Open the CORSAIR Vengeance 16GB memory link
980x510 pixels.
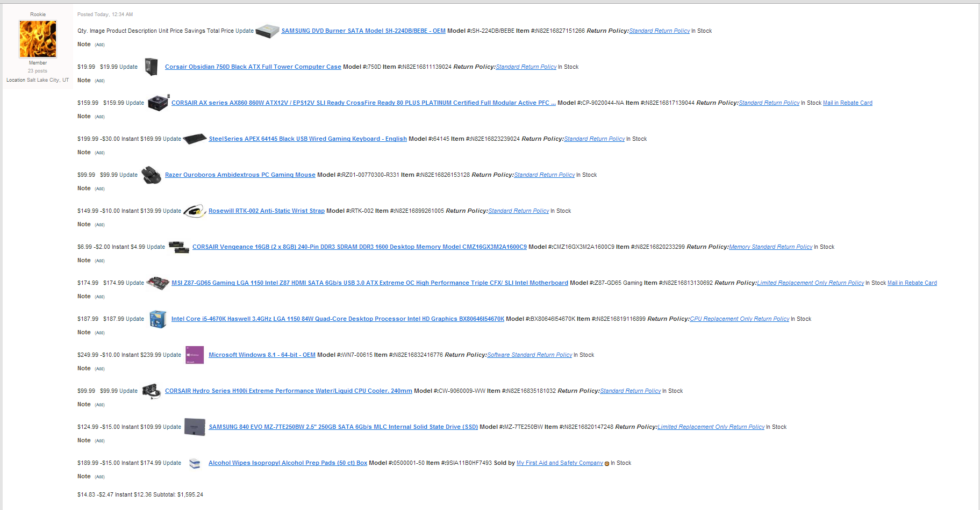pyautogui.click(x=360, y=247)
